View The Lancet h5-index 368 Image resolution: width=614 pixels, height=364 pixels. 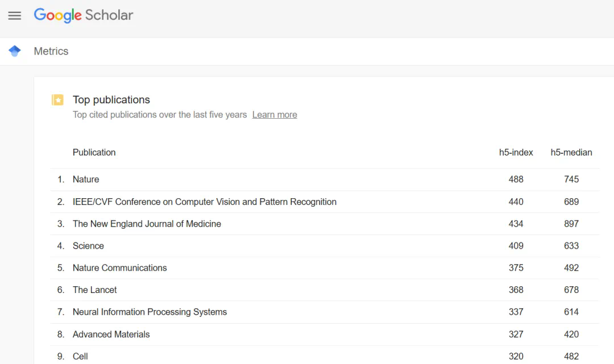(x=516, y=290)
